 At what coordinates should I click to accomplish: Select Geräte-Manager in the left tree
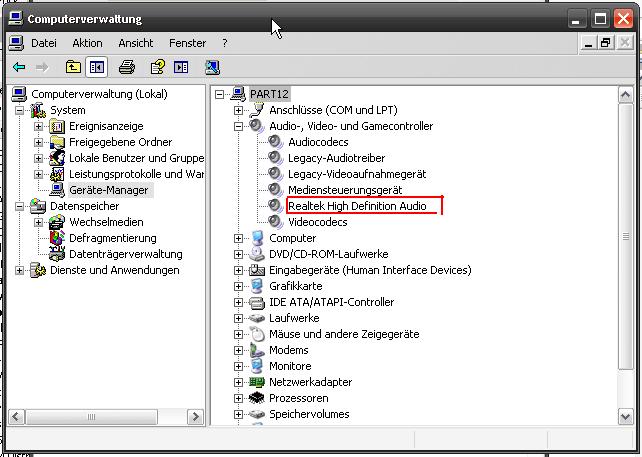[x=108, y=190]
